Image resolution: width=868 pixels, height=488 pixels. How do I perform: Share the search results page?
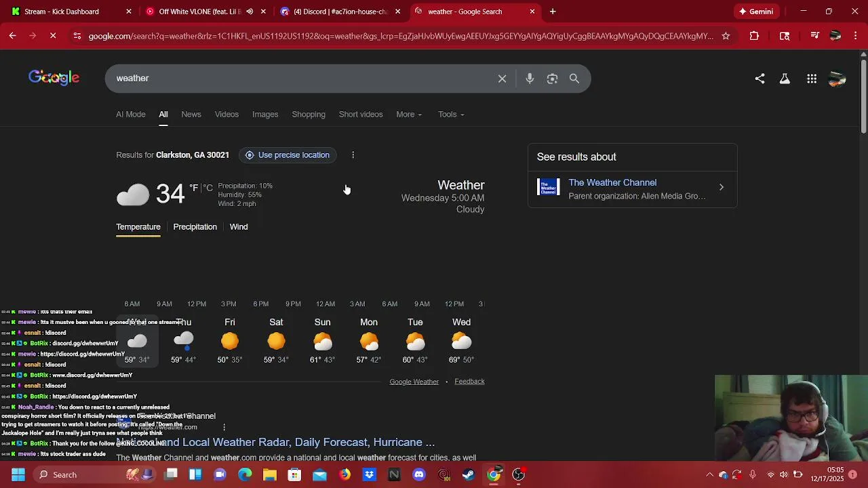[x=759, y=79]
